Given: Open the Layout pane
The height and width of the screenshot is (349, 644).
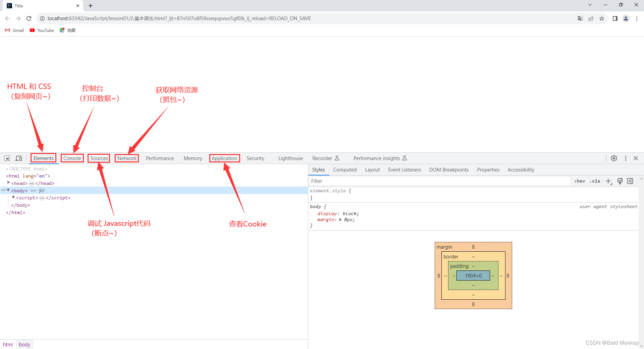Looking at the screenshot, I should 372,170.
